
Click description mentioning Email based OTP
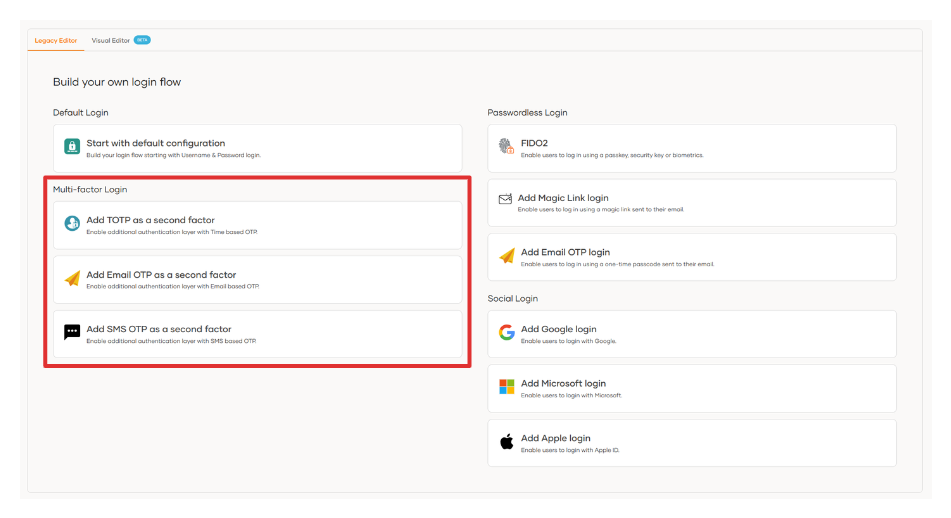172,287
